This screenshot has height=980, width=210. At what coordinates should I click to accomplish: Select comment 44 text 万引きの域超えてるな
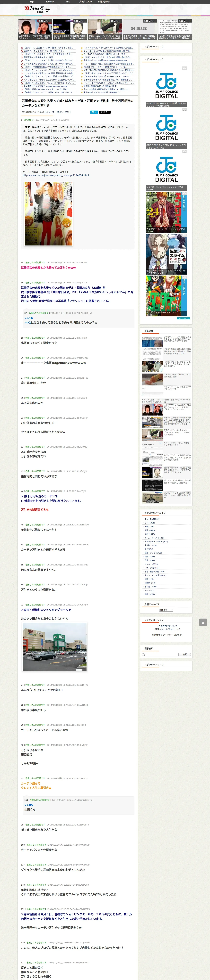35,509
